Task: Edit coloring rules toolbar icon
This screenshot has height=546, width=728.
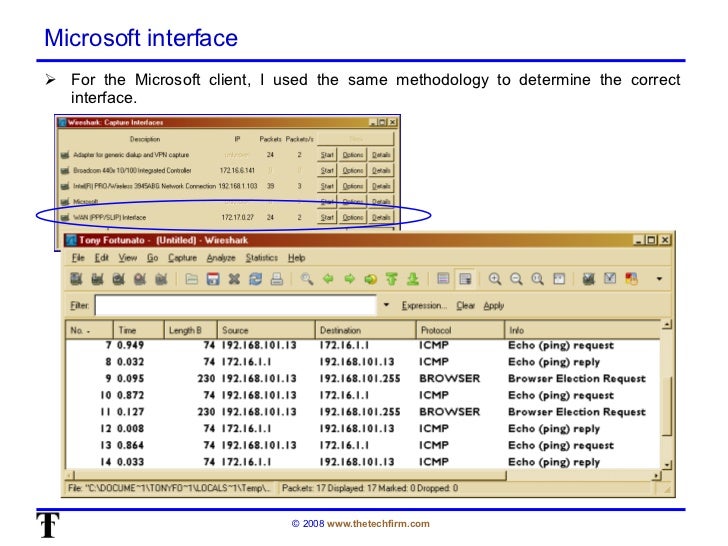Action: (631, 279)
